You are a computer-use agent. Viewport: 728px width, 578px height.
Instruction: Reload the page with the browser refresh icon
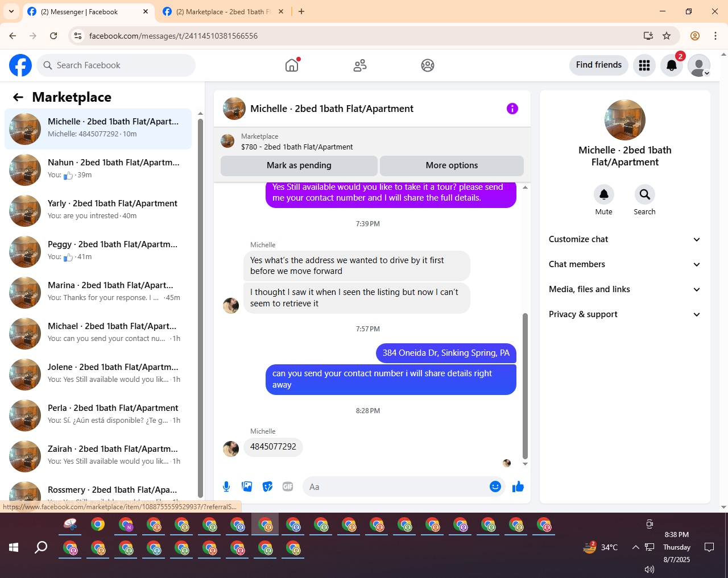pyautogui.click(x=53, y=36)
